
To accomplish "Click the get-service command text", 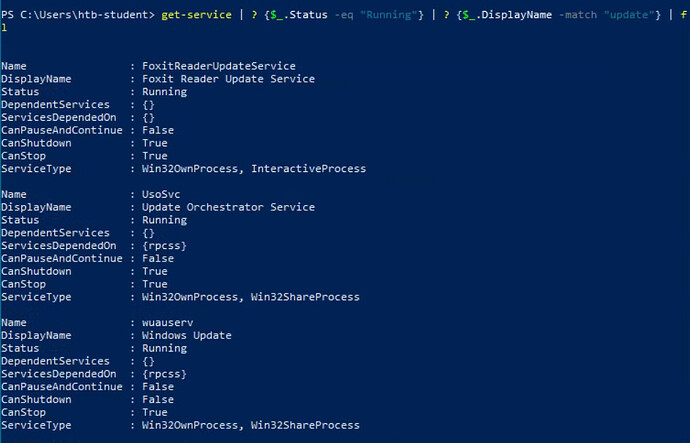I will coord(196,15).
